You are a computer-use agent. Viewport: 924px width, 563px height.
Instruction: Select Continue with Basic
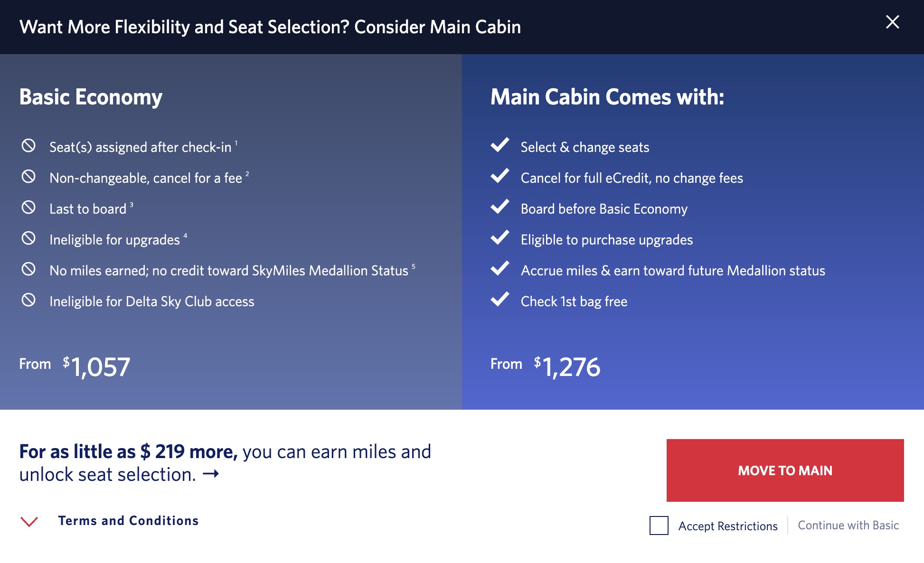(x=848, y=525)
